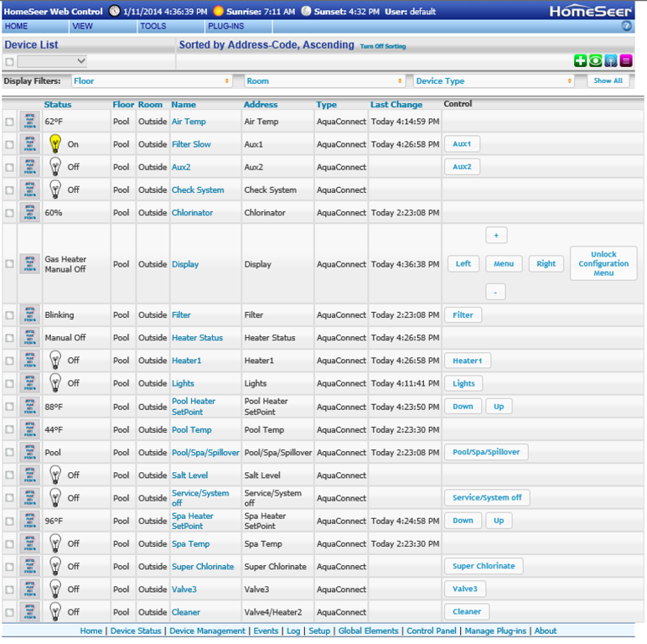Image resolution: width=647 pixels, height=644 pixels.
Task: Click the bulb icon in the Aux2 row
Action: coord(55,167)
